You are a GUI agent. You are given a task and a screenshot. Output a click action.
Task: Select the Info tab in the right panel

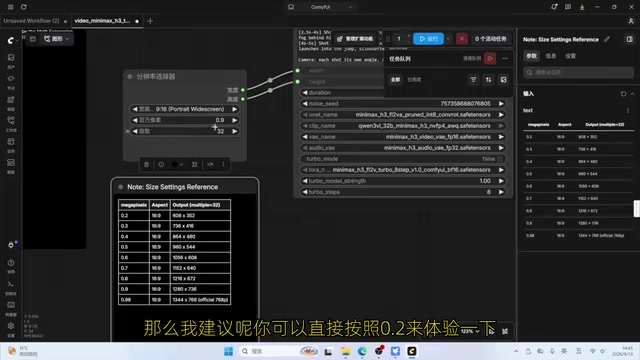[x=551, y=56]
